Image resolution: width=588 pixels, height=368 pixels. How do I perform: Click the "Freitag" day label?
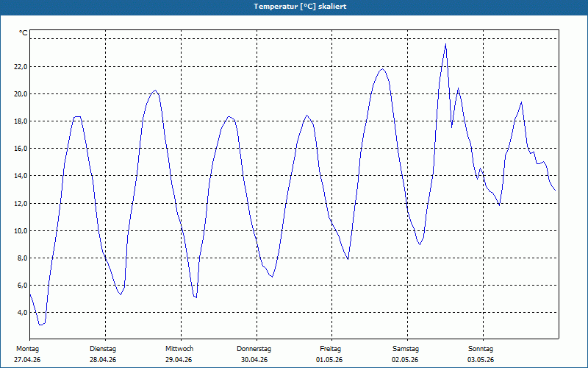tap(330, 349)
